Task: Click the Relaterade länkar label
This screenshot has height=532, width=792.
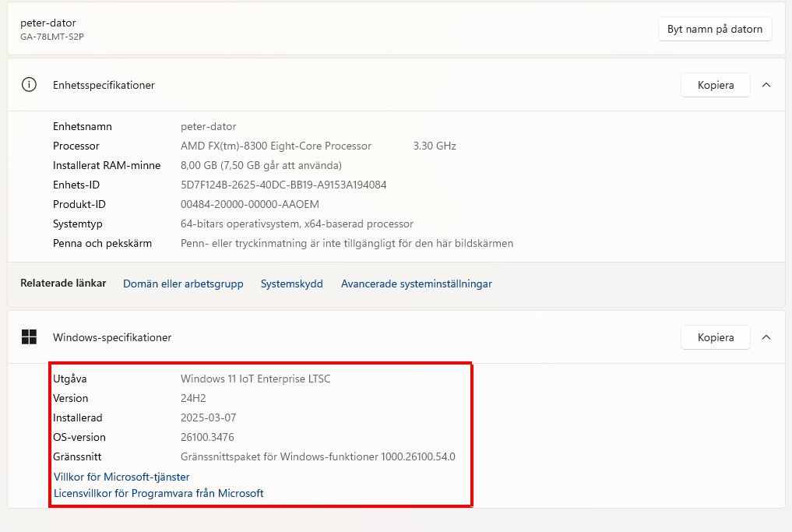Action: pyautogui.click(x=63, y=283)
